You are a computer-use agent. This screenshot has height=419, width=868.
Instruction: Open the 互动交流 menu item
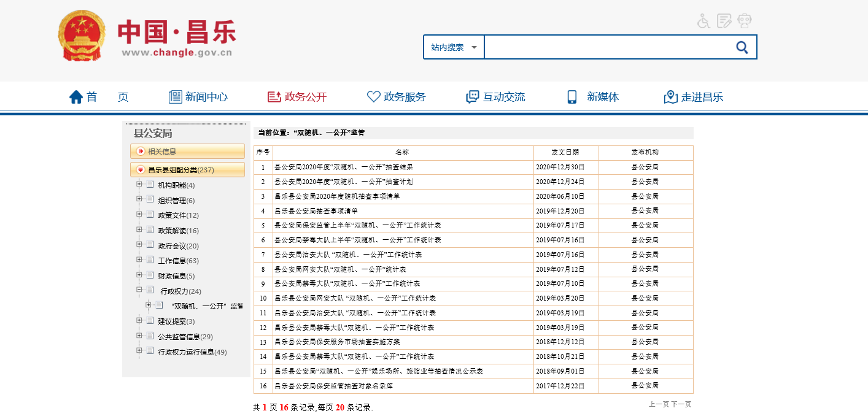[x=495, y=97]
